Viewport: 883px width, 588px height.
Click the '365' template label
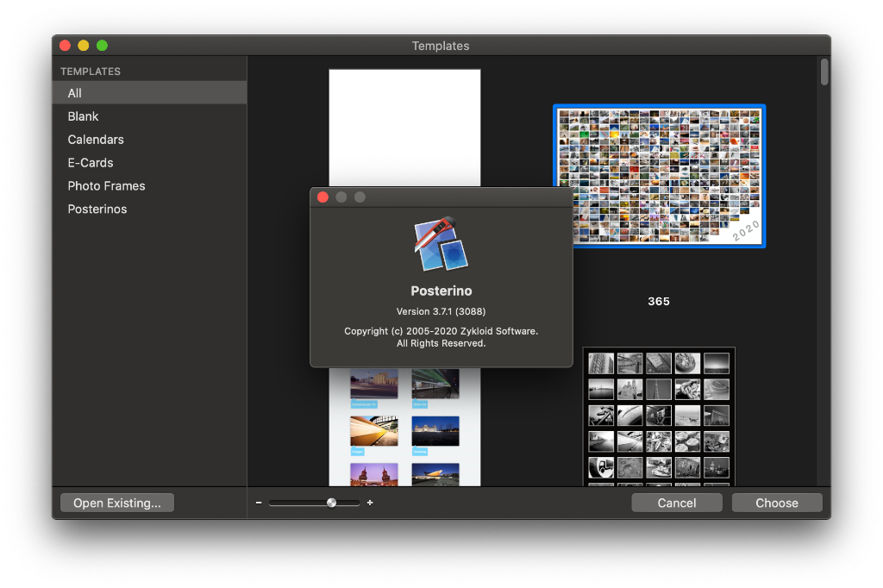(x=659, y=301)
